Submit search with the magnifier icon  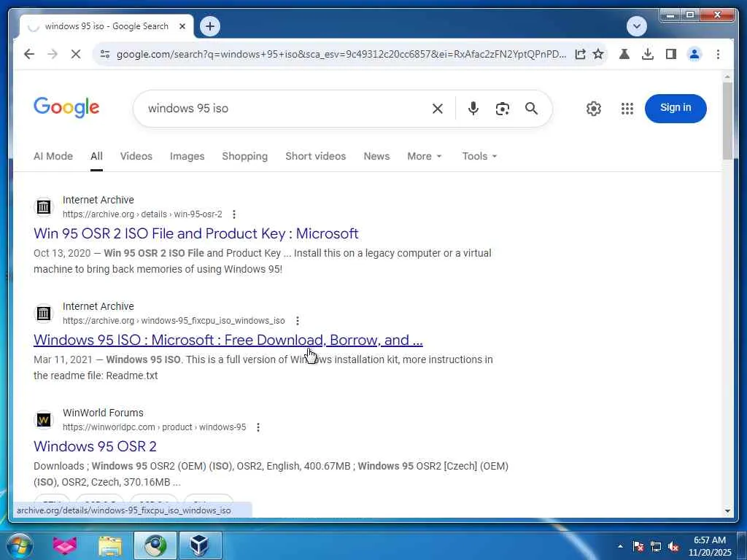tap(531, 109)
